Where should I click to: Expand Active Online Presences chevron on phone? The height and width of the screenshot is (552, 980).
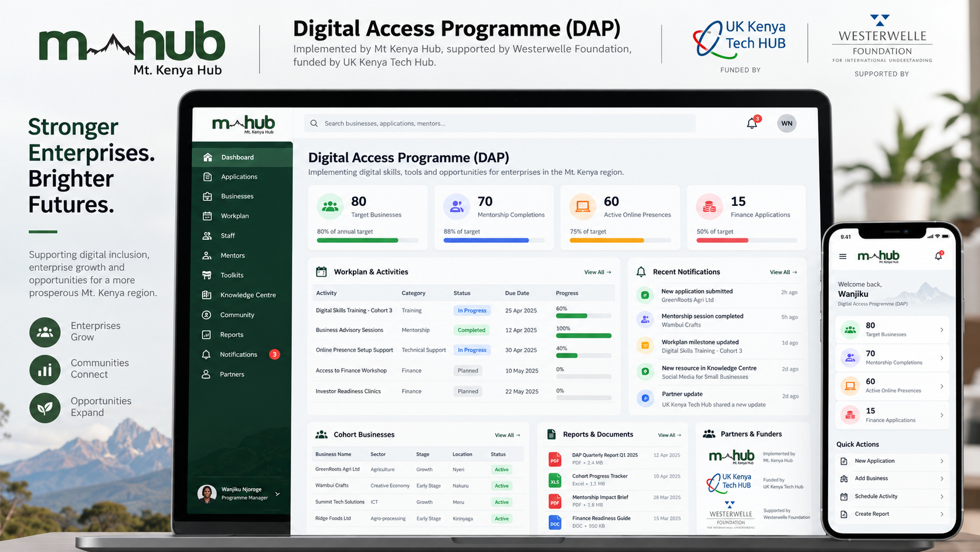942,386
